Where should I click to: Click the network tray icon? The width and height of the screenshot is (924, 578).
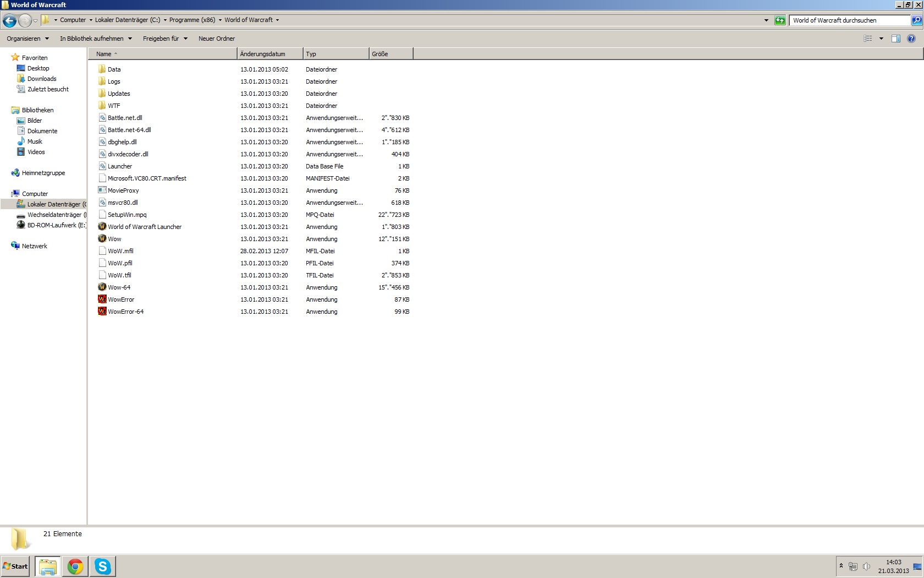click(x=853, y=566)
